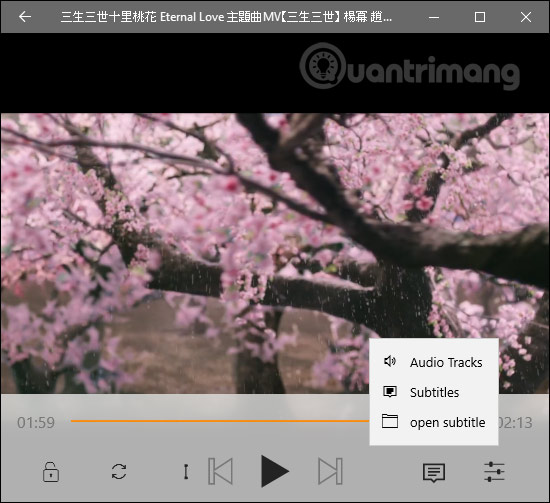Click the video title in title bar
This screenshot has width=550, height=503.
[x=226, y=17]
